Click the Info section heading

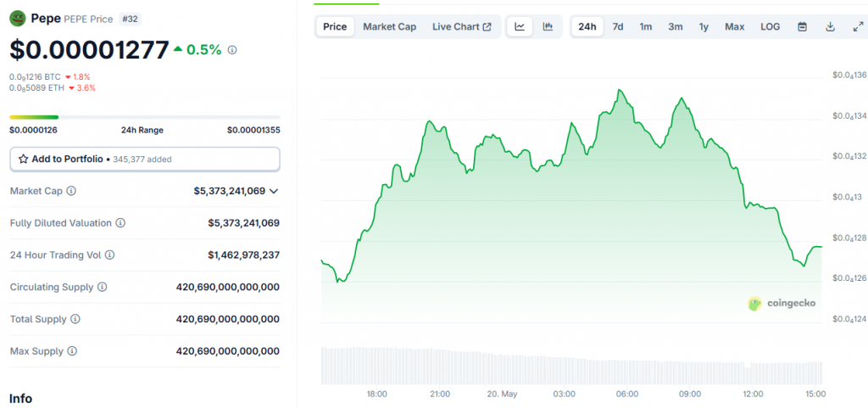[20, 399]
